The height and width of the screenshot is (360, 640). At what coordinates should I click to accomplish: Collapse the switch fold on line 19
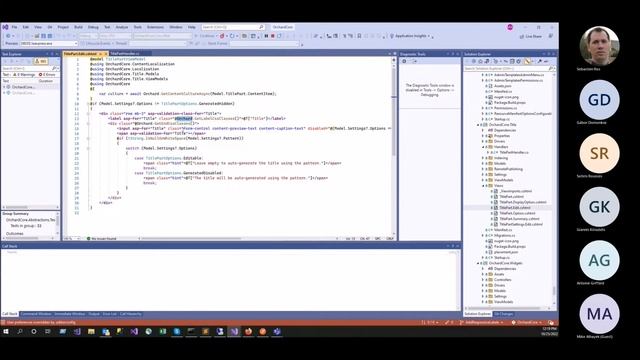tap(88, 148)
